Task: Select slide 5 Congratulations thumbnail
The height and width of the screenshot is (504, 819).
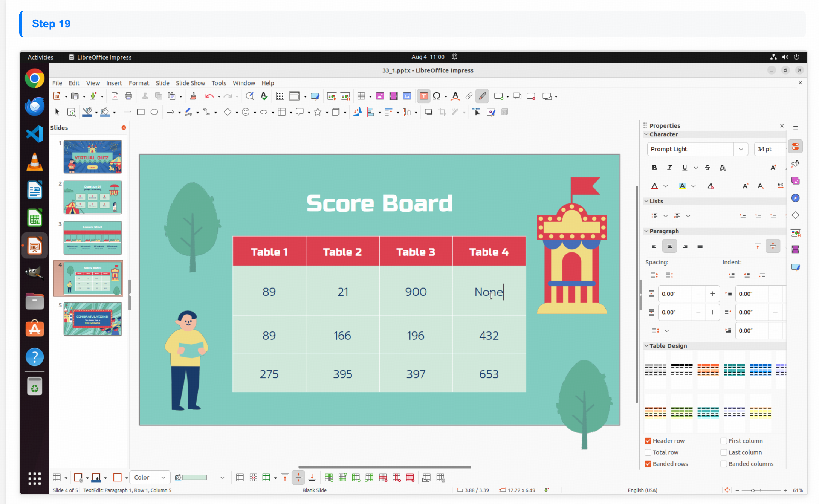Action: (x=92, y=319)
